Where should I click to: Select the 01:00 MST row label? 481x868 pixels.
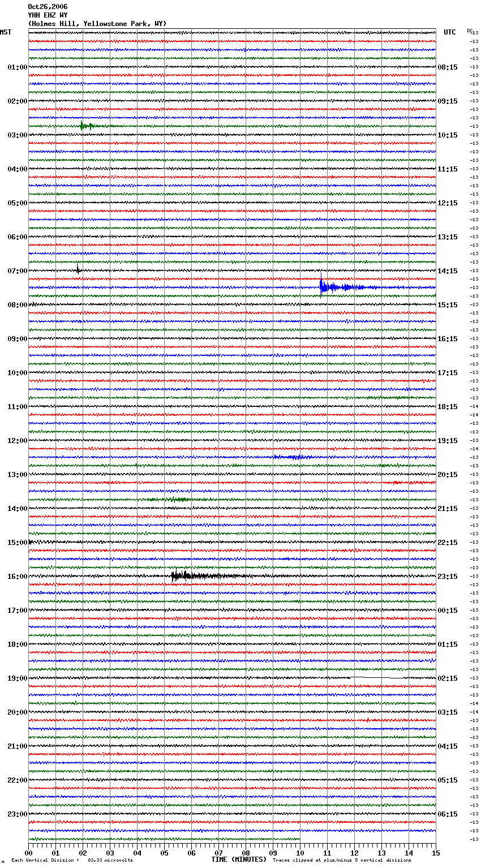(18, 67)
